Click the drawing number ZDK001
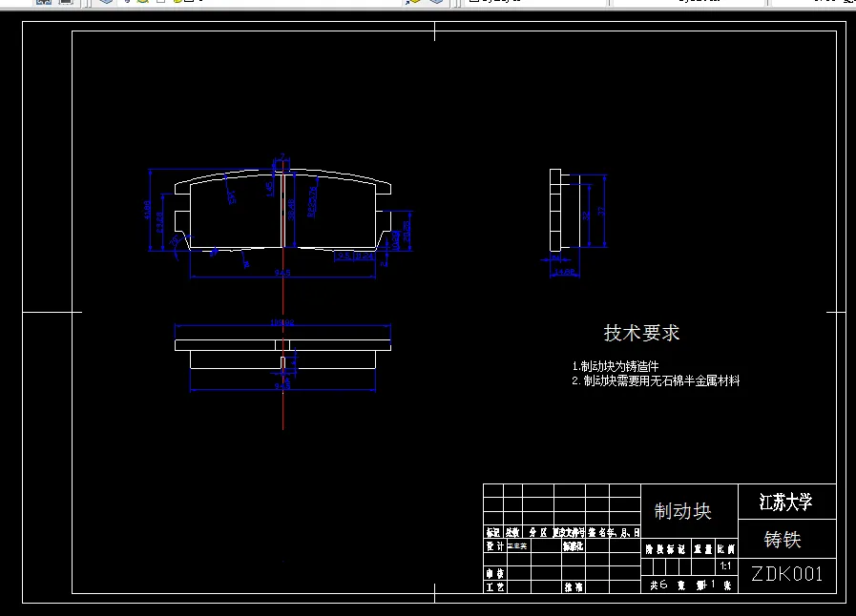The width and height of the screenshot is (856, 616). (x=786, y=574)
